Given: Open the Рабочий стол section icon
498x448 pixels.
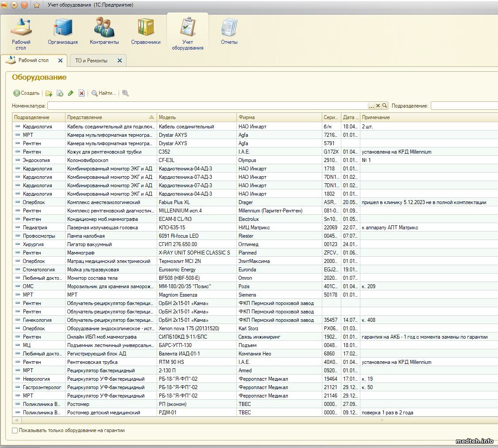Looking at the screenshot, I should pos(21,28).
